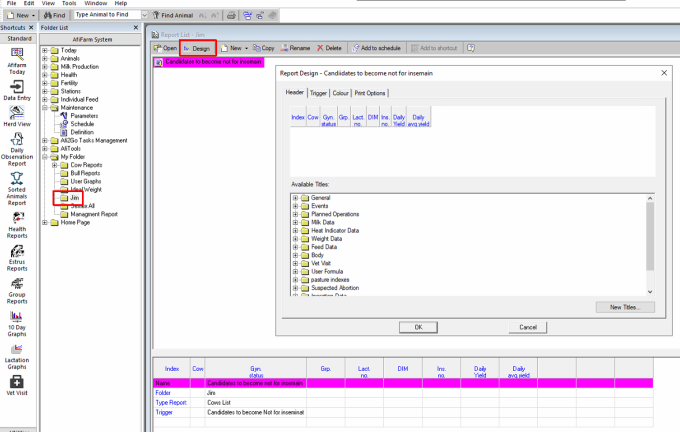This screenshot has width=680, height=432.
Task: Open the Herd View shortcut
Action: point(17,116)
